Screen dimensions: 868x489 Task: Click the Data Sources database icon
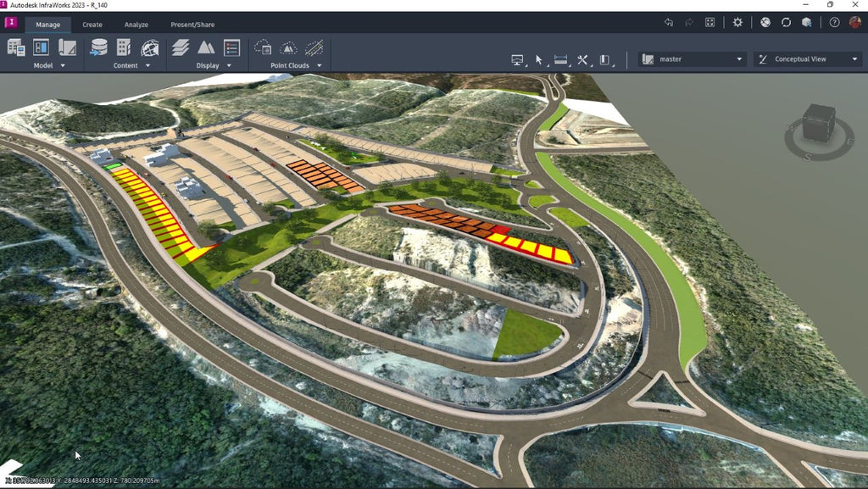(x=99, y=47)
